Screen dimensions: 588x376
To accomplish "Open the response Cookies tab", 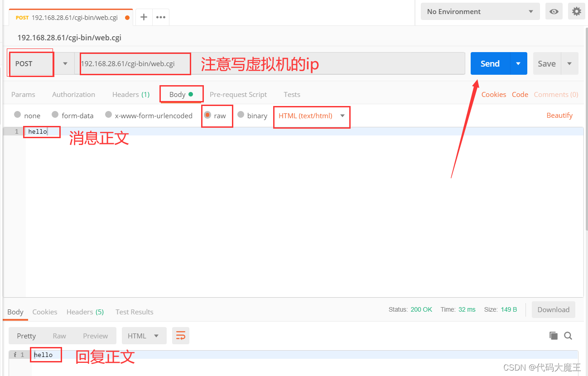I will click(45, 312).
